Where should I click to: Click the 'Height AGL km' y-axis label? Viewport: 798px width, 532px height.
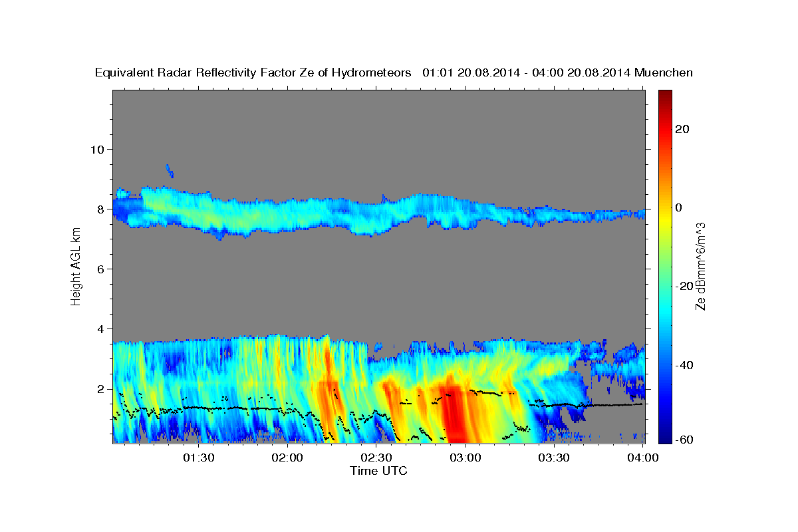point(76,266)
